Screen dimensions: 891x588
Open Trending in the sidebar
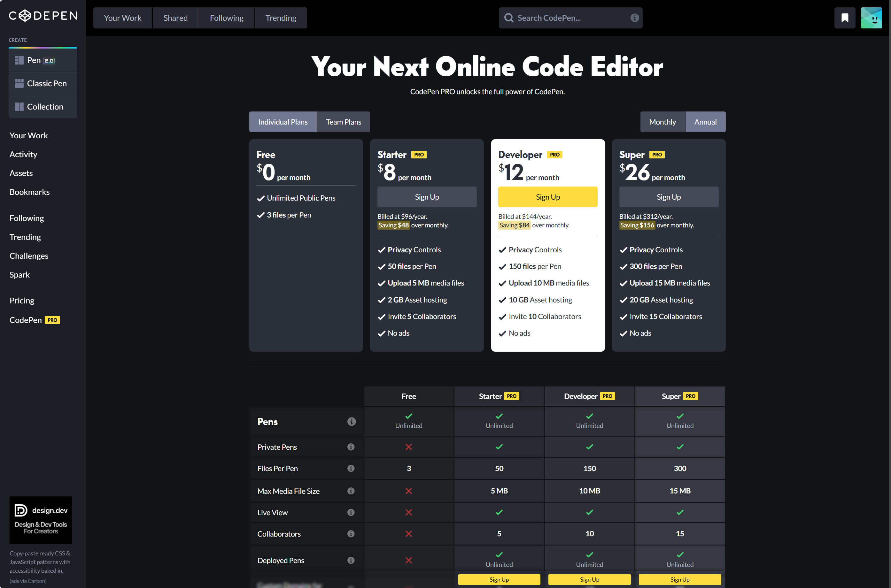tap(25, 237)
